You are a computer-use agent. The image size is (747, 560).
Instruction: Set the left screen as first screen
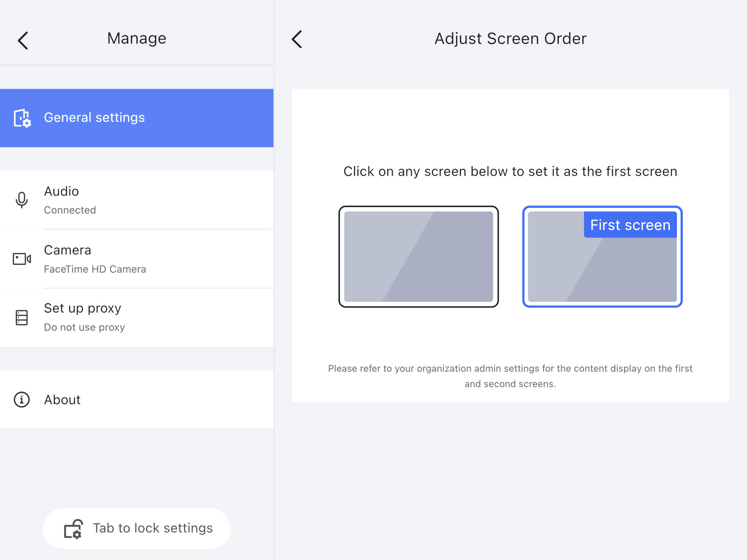point(419,256)
